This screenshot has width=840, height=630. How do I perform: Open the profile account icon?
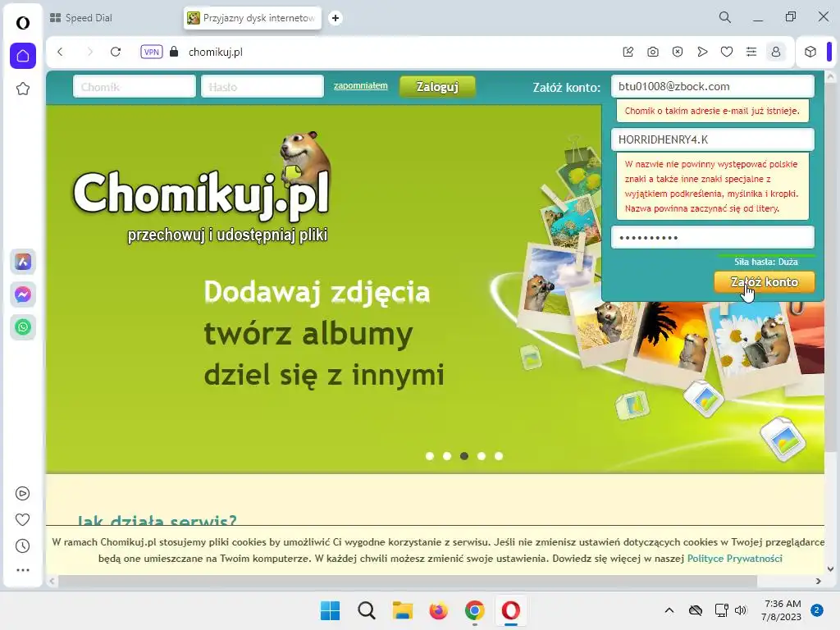click(x=776, y=52)
